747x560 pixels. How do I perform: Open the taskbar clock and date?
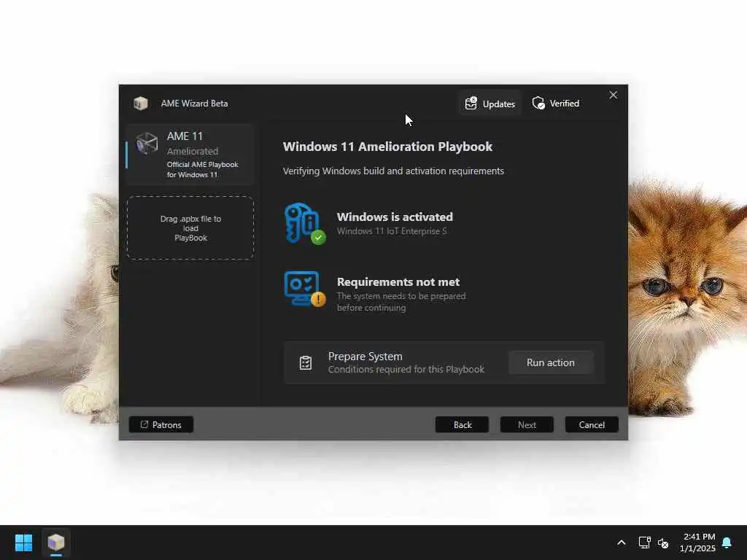pyautogui.click(x=697, y=542)
